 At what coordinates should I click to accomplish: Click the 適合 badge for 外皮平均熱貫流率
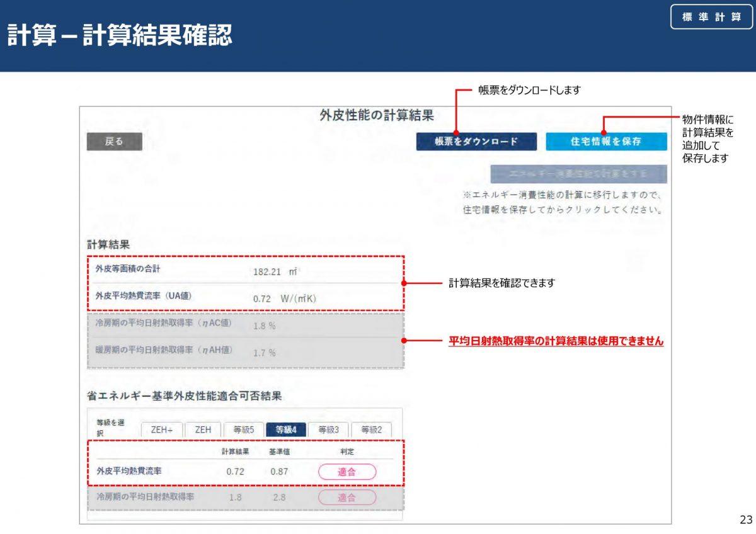(x=346, y=472)
